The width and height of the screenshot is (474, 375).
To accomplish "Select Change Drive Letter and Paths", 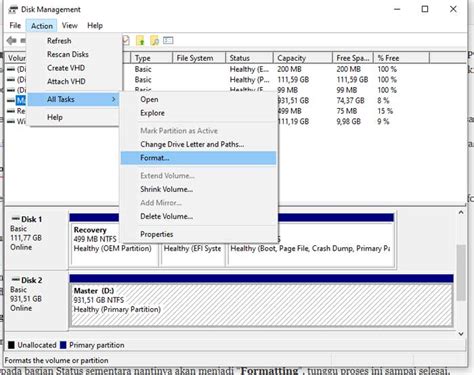I will point(199,144).
